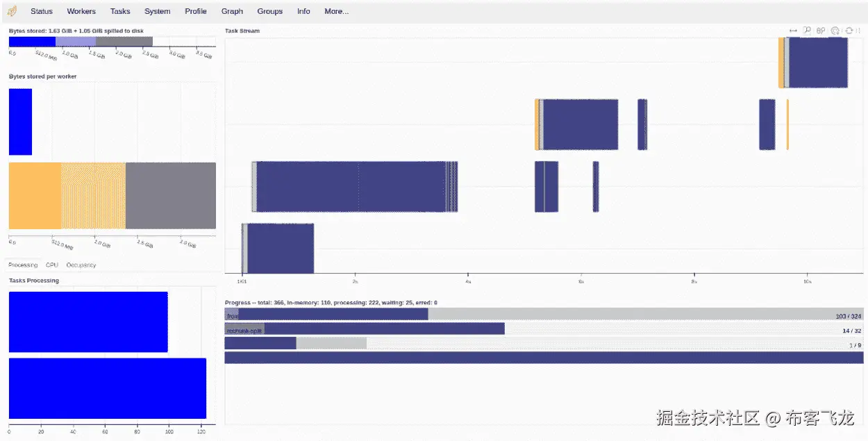Click the 'Tasks Processing' heading
Screen dimensions: 868x441
(x=34, y=281)
